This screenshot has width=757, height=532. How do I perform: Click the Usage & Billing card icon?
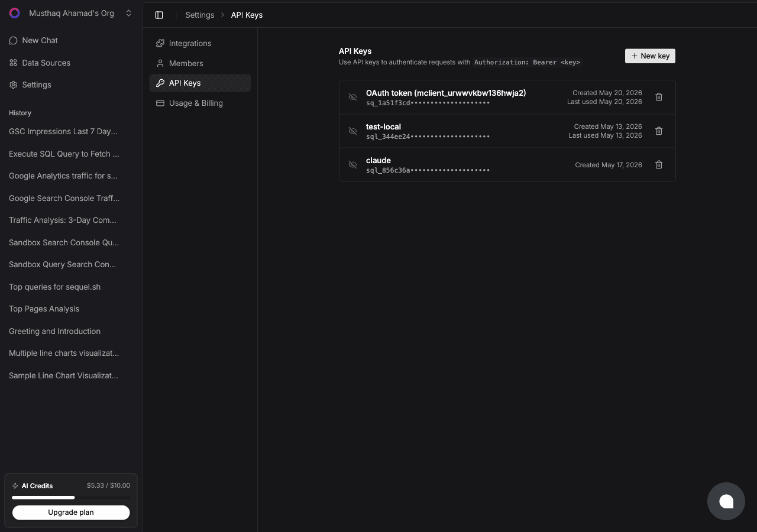pyautogui.click(x=160, y=103)
